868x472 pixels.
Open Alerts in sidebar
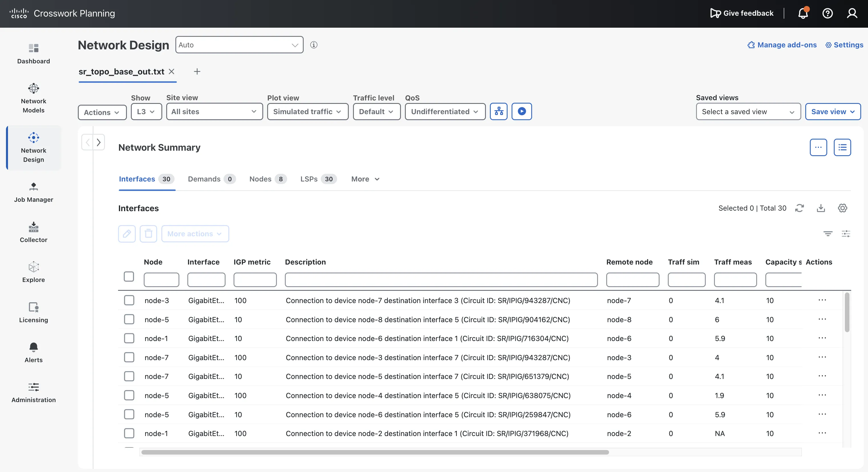pyautogui.click(x=33, y=353)
